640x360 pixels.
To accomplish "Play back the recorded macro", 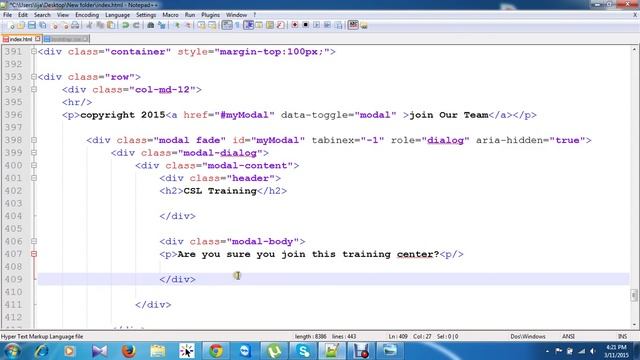I will click(x=316, y=25).
